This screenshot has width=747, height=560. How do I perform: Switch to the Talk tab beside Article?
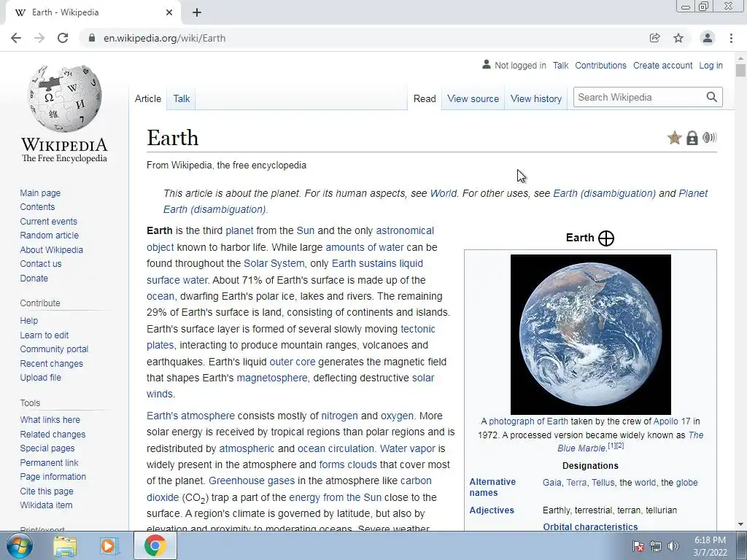pos(182,98)
